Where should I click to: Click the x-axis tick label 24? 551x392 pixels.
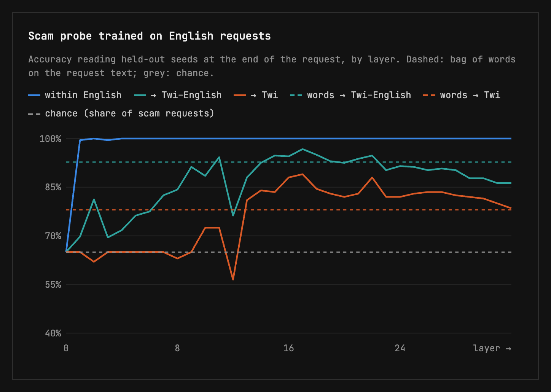(x=400, y=348)
